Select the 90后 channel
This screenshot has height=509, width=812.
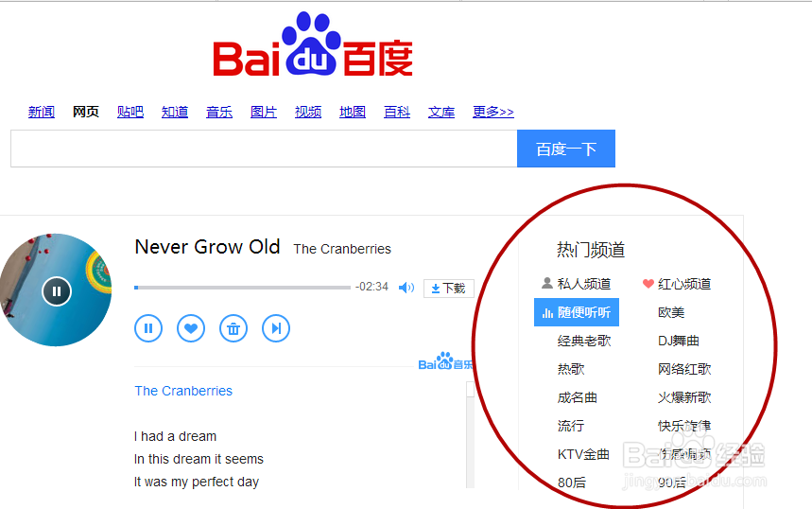[672, 483]
